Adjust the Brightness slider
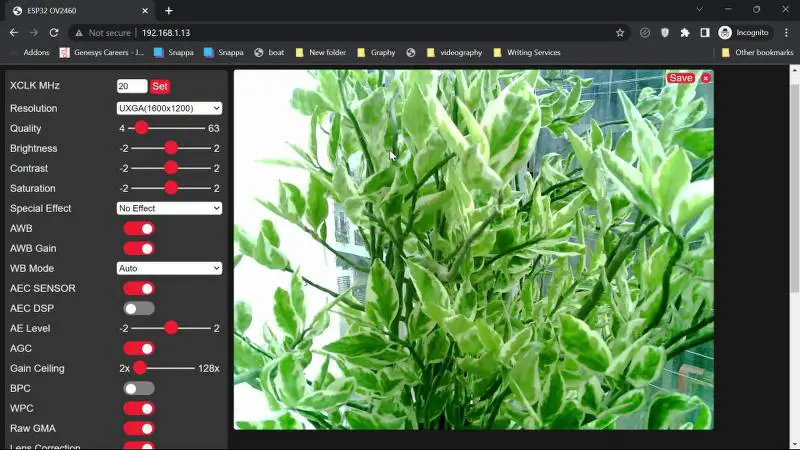 coord(171,148)
